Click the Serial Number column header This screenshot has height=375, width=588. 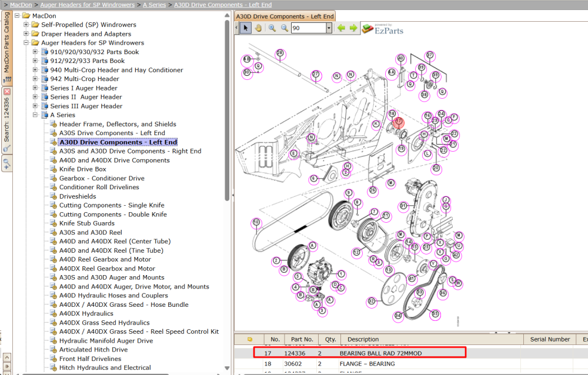550,339
